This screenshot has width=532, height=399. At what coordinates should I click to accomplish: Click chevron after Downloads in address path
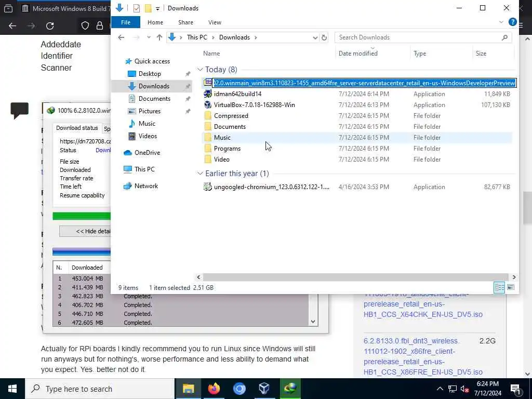click(256, 37)
